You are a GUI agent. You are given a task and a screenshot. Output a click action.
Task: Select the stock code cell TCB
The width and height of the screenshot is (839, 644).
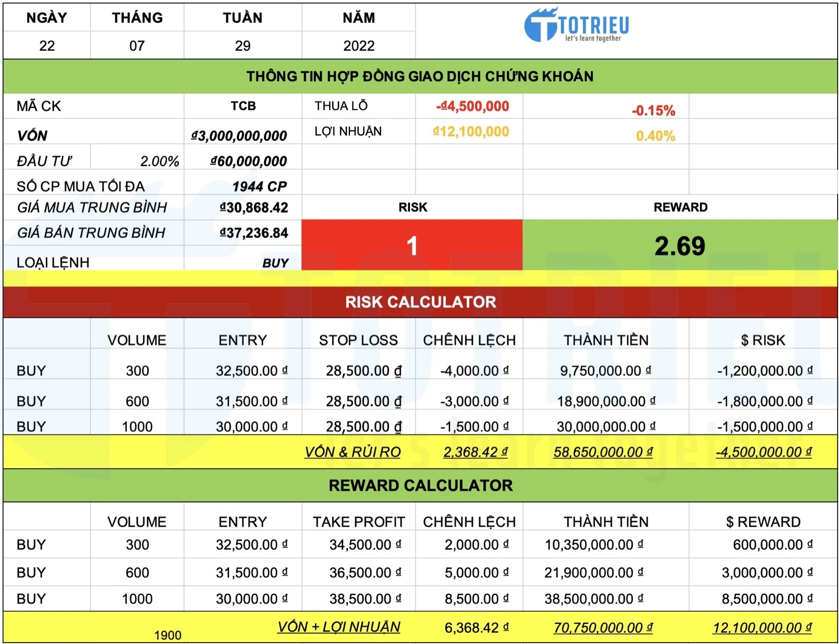243,106
